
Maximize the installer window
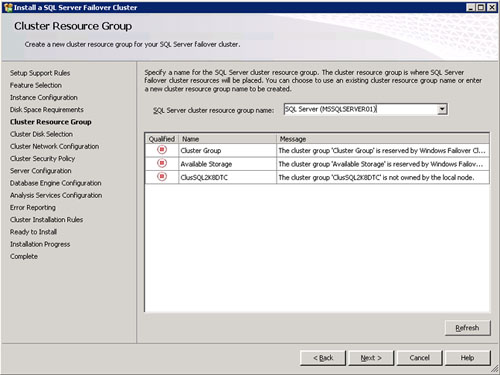481,7
